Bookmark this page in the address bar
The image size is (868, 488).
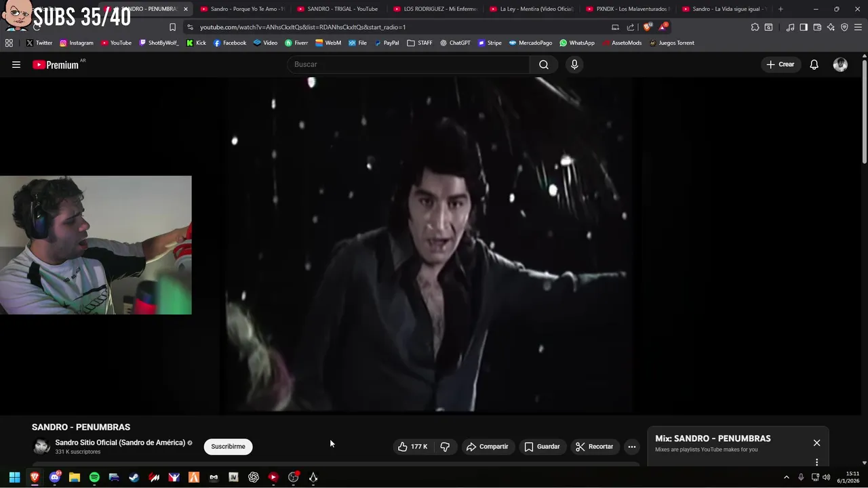172,27
